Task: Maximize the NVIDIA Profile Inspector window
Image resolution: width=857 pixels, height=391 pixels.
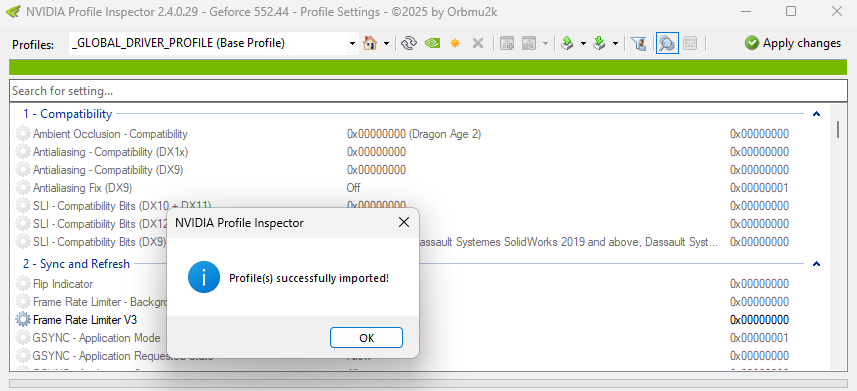Action: tap(791, 11)
